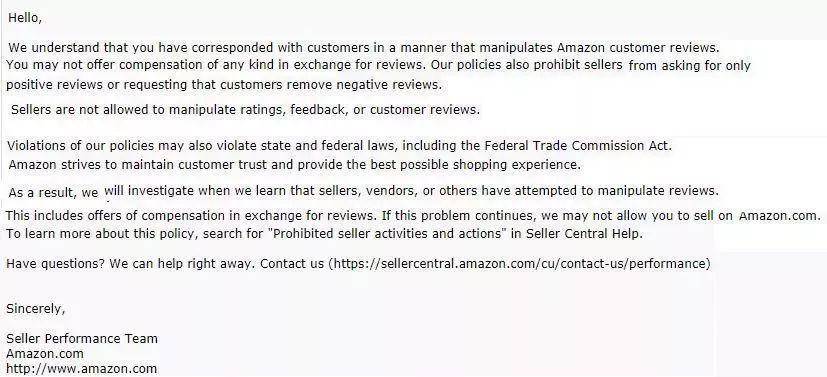Click the "As a result, we" text
The image size is (827, 377).
click(53, 193)
